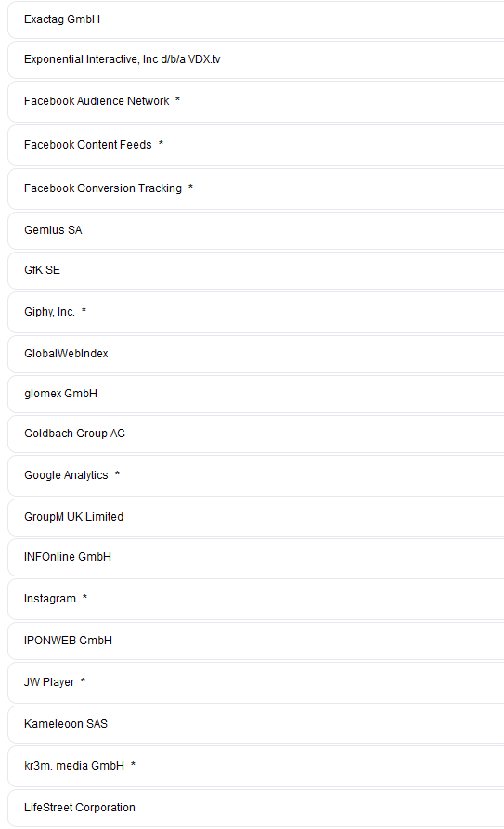Expand the Instagram vendor row
504x829 pixels.
pyautogui.click(x=256, y=599)
